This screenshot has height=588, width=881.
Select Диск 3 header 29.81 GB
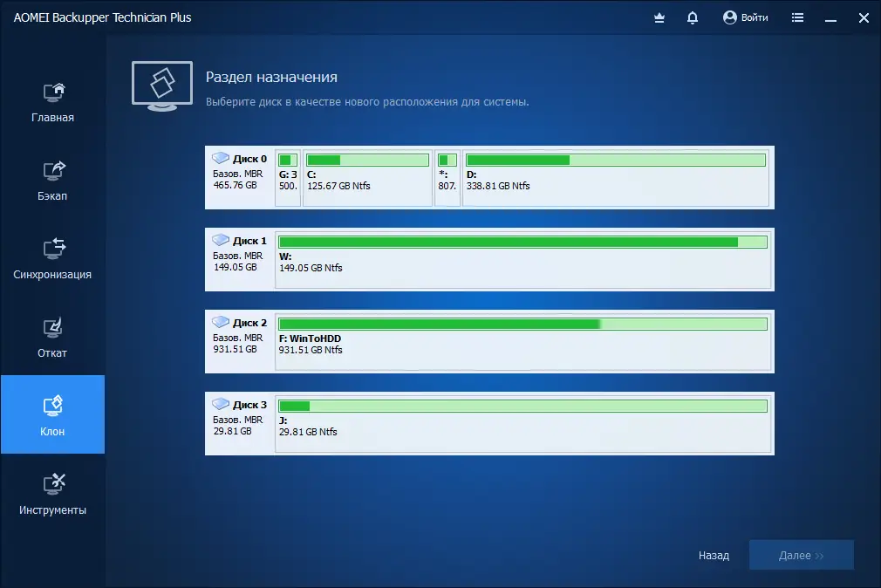tap(240, 424)
